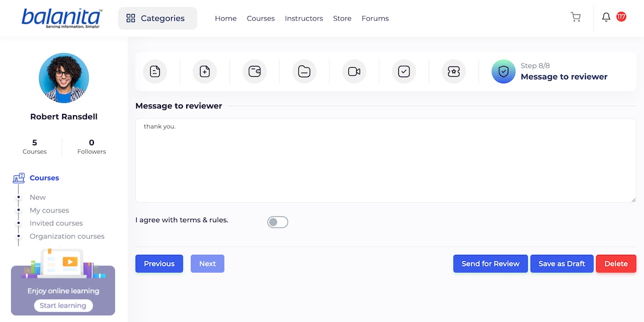Open the Forums menu item

(x=375, y=18)
